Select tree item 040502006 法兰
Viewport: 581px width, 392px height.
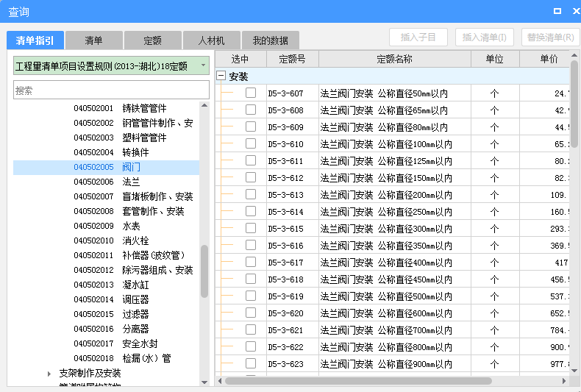[107, 182]
